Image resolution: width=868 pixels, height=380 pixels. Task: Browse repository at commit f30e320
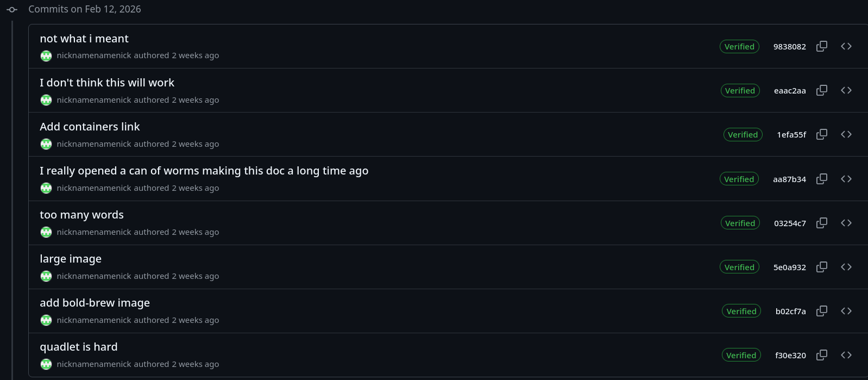click(846, 355)
